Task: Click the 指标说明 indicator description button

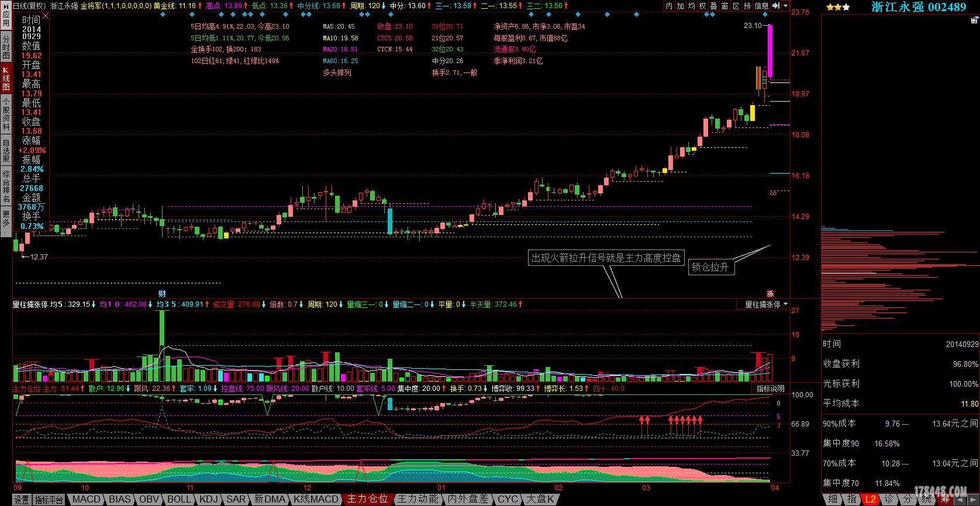Action: [x=771, y=389]
